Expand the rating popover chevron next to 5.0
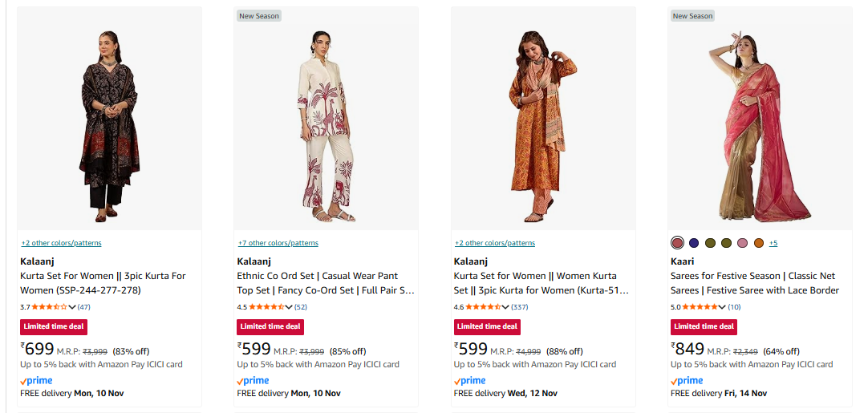The image size is (868, 413). click(x=723, y=306)
